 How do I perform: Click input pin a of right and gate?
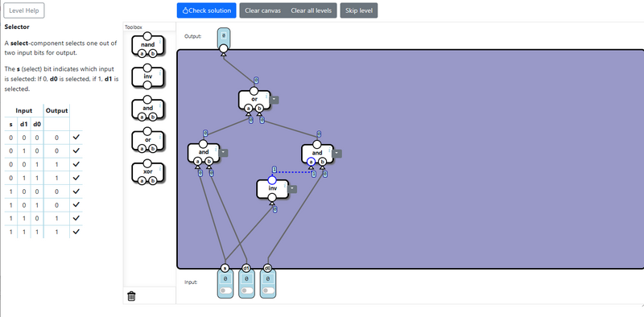click(311, 162)
